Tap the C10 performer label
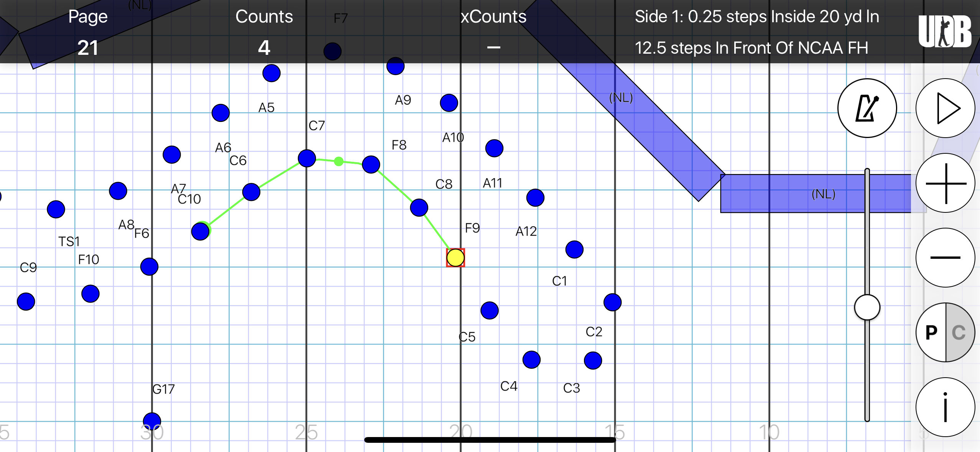This screenshot has height=452, width=980. [189, 199]
